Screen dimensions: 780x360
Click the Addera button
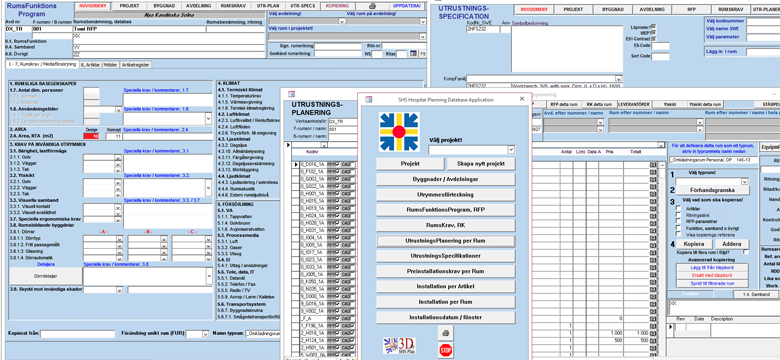click(x=732, y=244)
